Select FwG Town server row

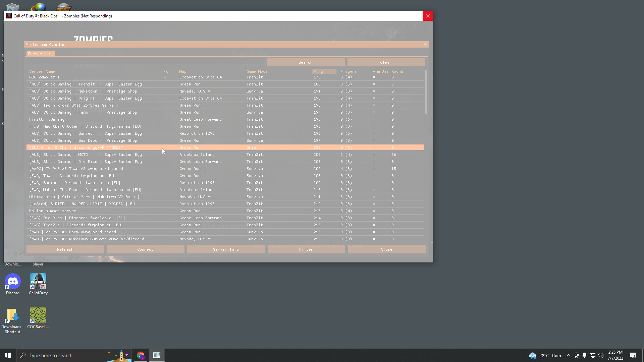[225, 176]
